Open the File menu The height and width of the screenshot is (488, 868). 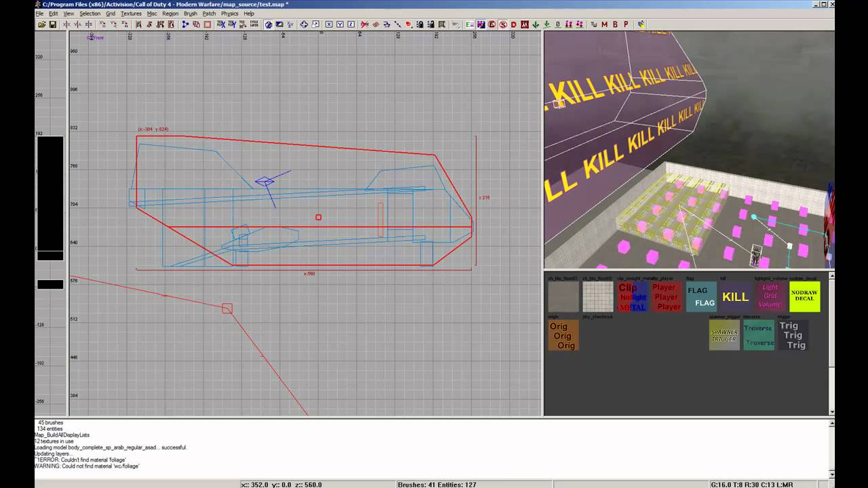tap(39, 14)
